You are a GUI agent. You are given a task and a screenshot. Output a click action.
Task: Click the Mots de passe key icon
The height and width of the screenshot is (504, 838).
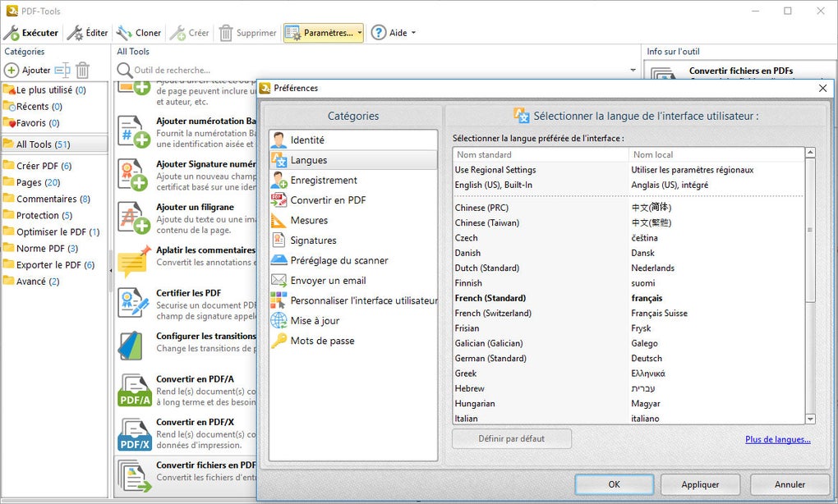tap(279, 341)
